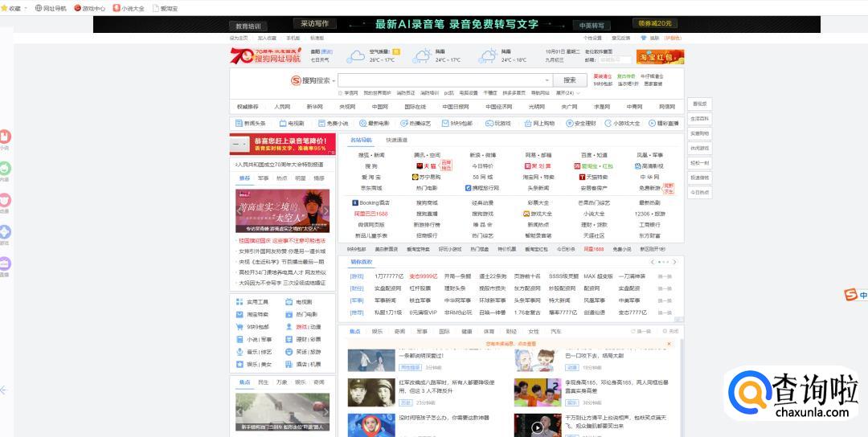The width and height of the screenshot is (868, 437).
Task: Open the 电视剧 icon in quick bar
Action: 283,124
